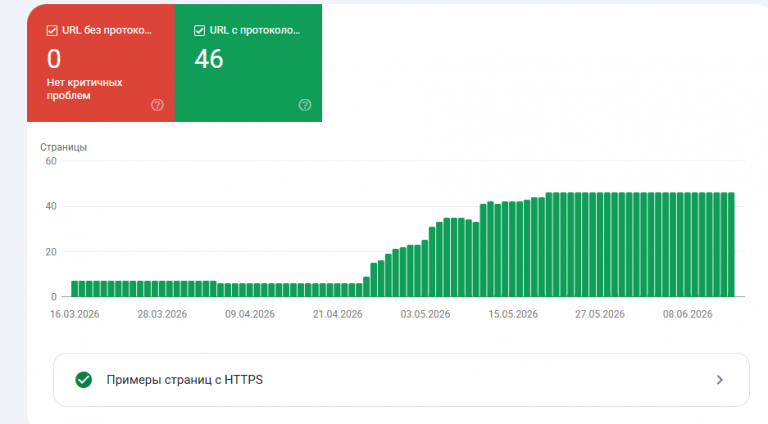Viewport: 768px width, 424px height.
Task: Open help icon on red card
Action: pos(157,105)
